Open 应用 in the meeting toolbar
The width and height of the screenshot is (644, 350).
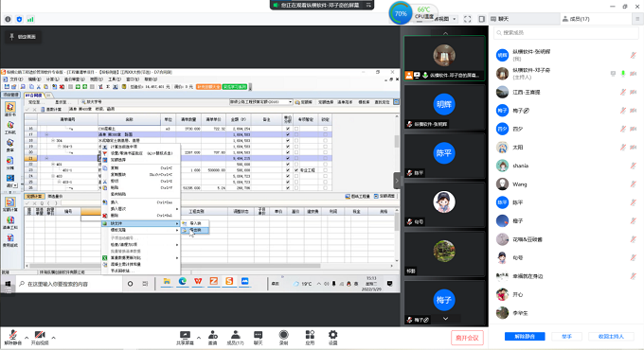[x=310, y=338]
